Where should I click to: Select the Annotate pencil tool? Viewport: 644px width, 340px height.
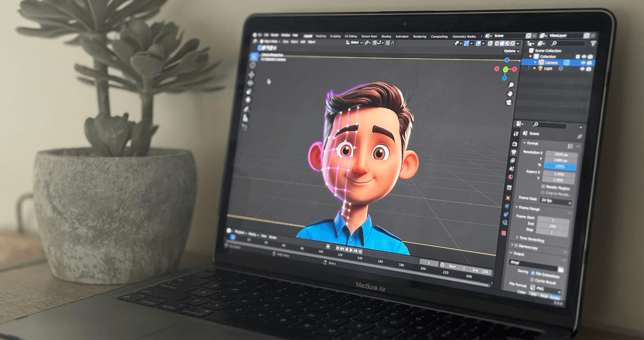point(247,109)
